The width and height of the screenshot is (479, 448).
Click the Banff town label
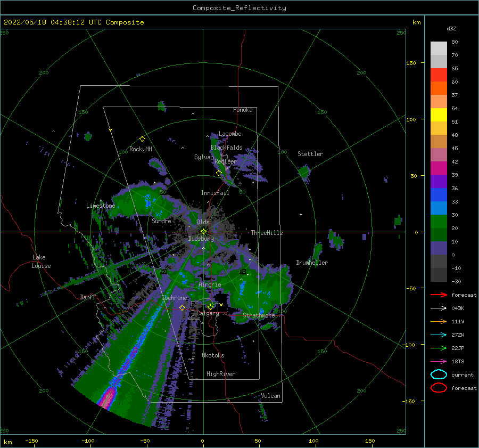(x=88, y=297)
